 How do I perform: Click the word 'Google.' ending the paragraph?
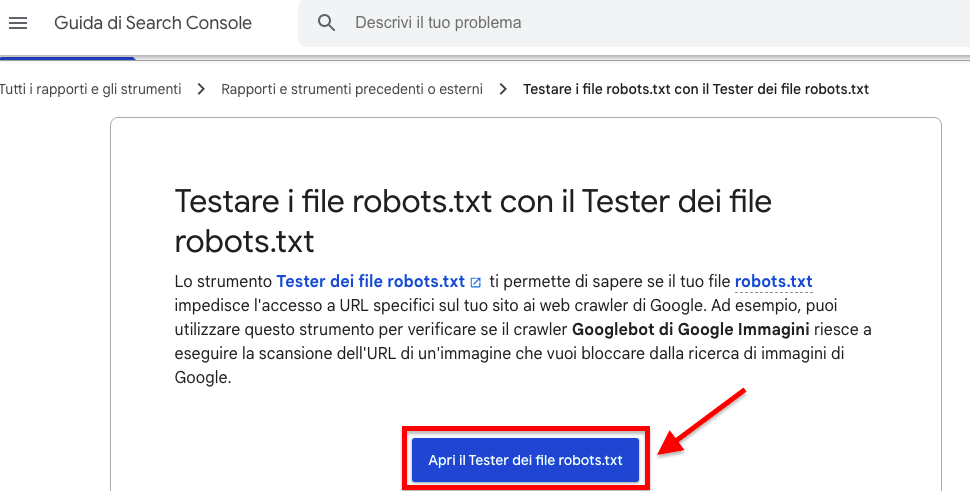[203, 377]
